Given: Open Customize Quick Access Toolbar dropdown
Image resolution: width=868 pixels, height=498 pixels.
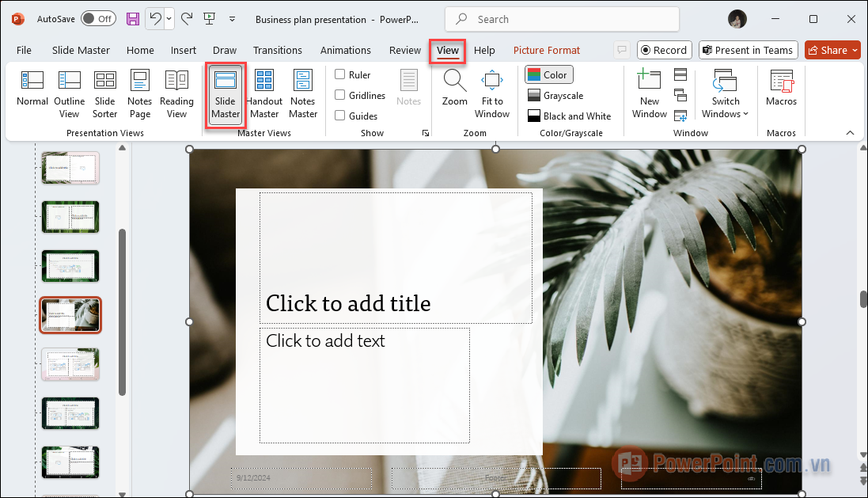Looking at the screenshot, I should (232, 19).
